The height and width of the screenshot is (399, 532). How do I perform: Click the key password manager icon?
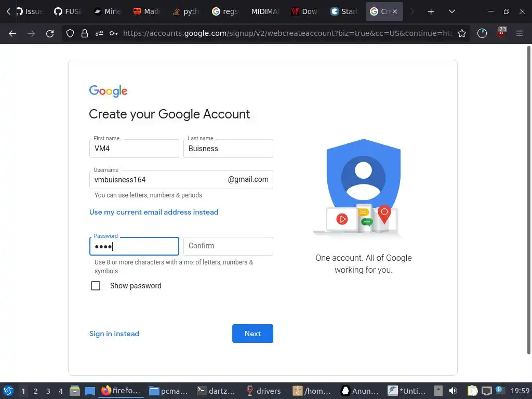pos(114,33)
